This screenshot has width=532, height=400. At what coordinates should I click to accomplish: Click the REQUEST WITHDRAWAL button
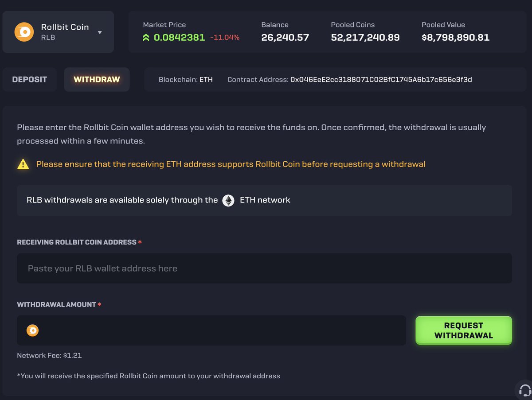tap(464, 330)
